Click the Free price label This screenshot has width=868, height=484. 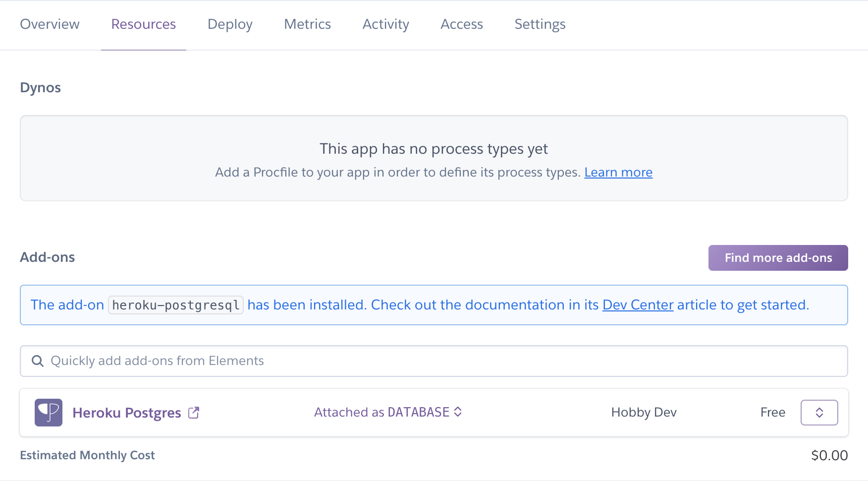click(773, 413)
